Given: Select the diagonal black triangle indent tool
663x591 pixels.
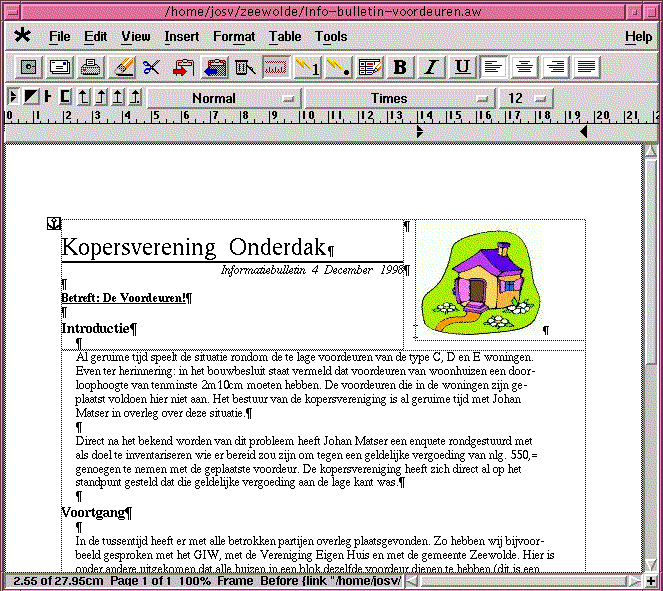Looking at the screenshot, I should point(31,97).
